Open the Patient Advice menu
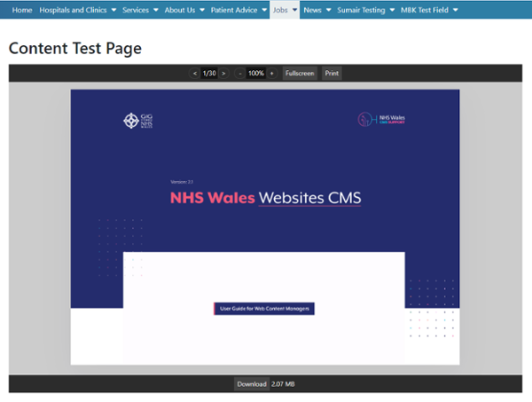The image size is (532, 402). [x=234, y=10]
